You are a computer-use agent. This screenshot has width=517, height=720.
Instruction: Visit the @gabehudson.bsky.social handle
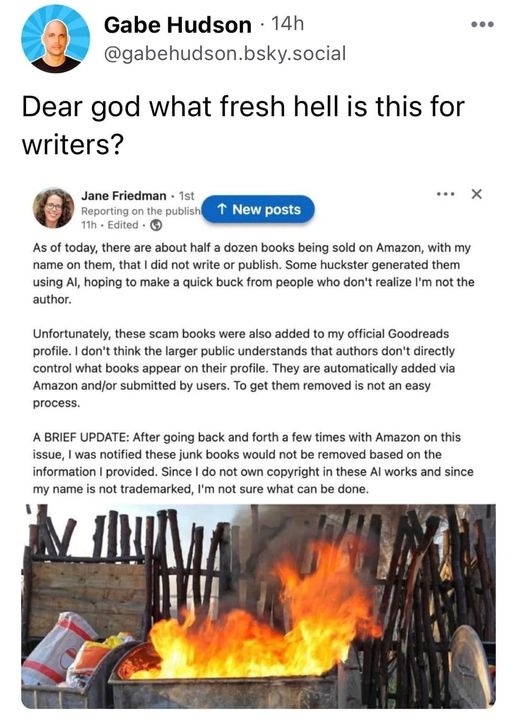(x=225, y=54)
